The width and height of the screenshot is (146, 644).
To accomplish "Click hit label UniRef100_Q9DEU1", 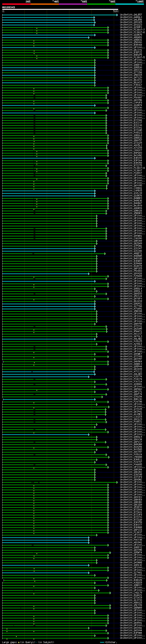I will point(131,40).
